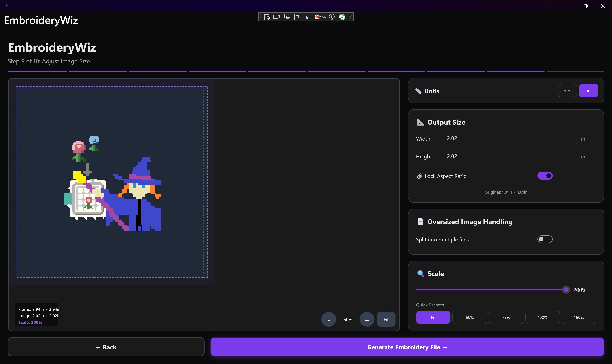Click the Height input field
612x364 pixels.
[510, 156]
